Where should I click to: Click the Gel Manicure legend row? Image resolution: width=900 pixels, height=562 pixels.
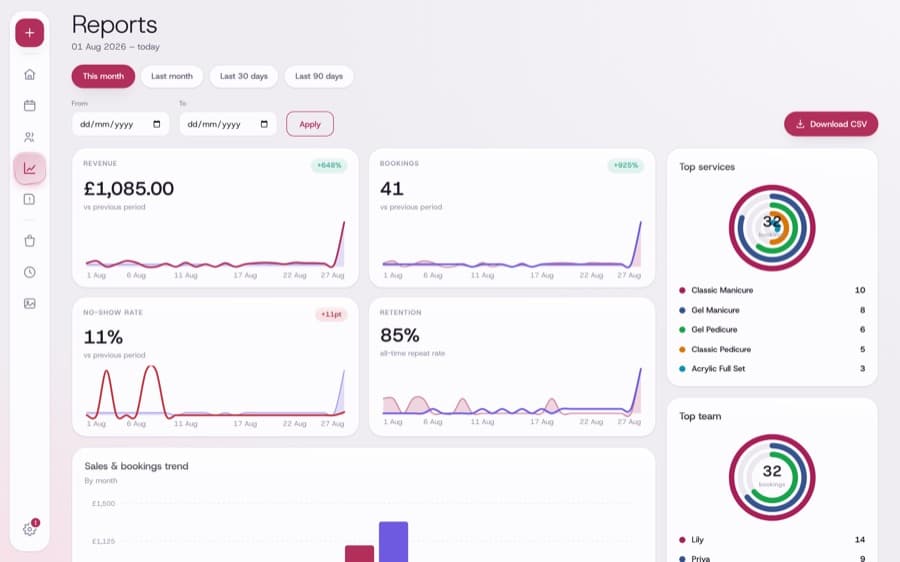click(x=772, y=310)
